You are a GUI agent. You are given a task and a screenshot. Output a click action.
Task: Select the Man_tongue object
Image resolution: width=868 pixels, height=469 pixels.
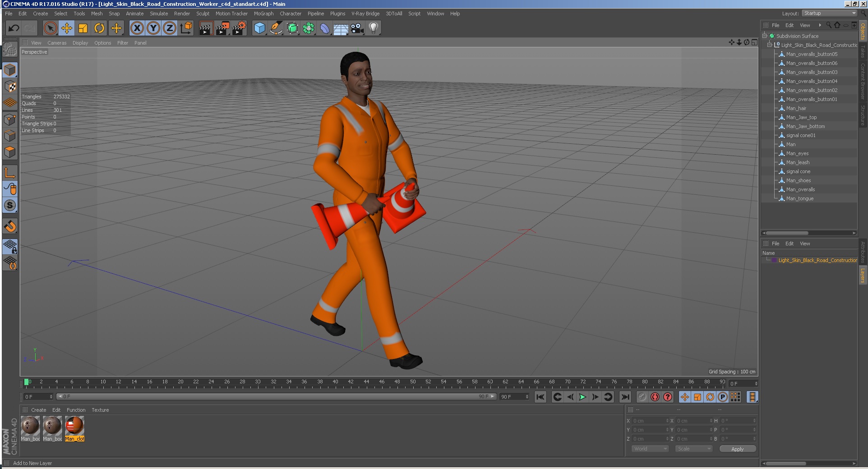click(x=800, y=198)
